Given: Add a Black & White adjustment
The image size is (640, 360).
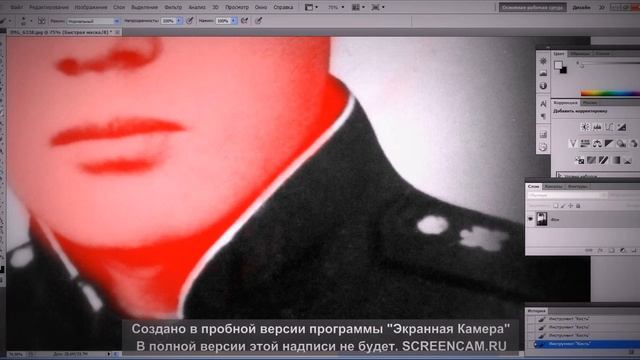Looking at the screenshot, I should [x=609, y=144].
